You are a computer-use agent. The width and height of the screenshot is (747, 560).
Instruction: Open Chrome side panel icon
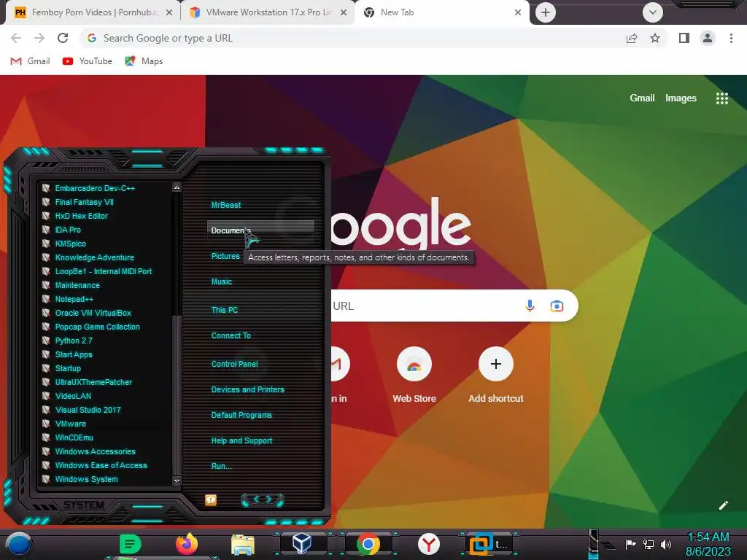(x=684, y=38)
